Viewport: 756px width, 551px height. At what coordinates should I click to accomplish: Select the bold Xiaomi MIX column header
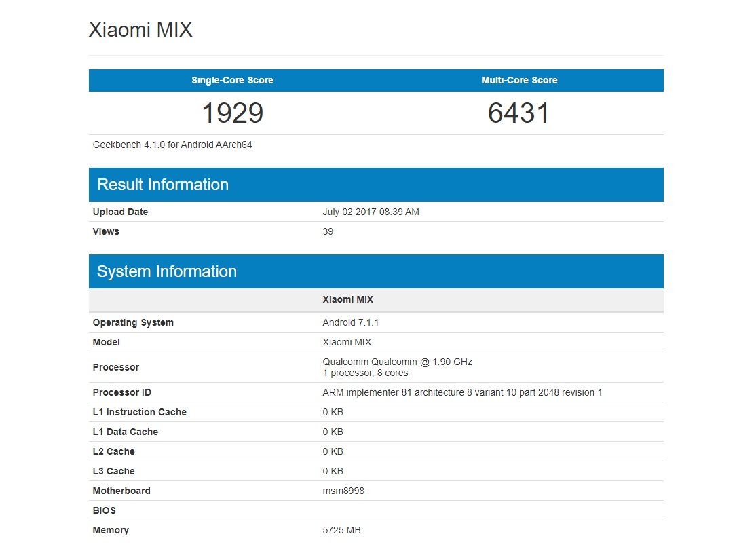click(347, 300)
